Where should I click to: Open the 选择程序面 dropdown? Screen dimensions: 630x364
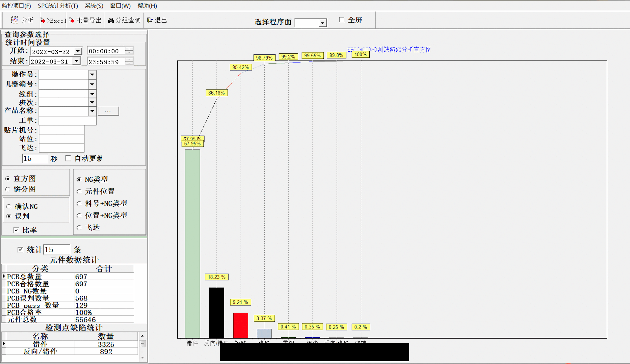(322, 23)
